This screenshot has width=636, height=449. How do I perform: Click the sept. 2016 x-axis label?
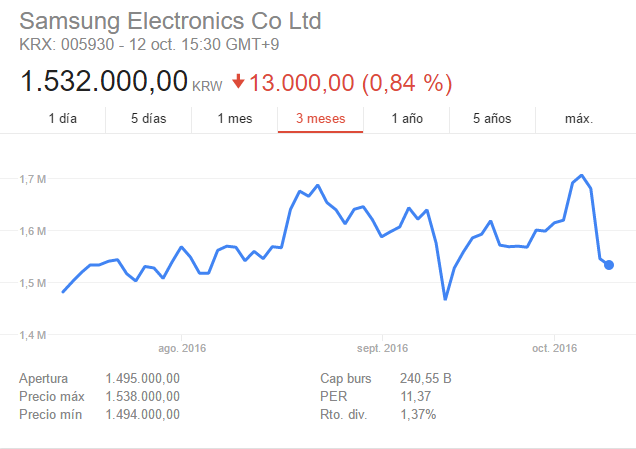point(383,348)
